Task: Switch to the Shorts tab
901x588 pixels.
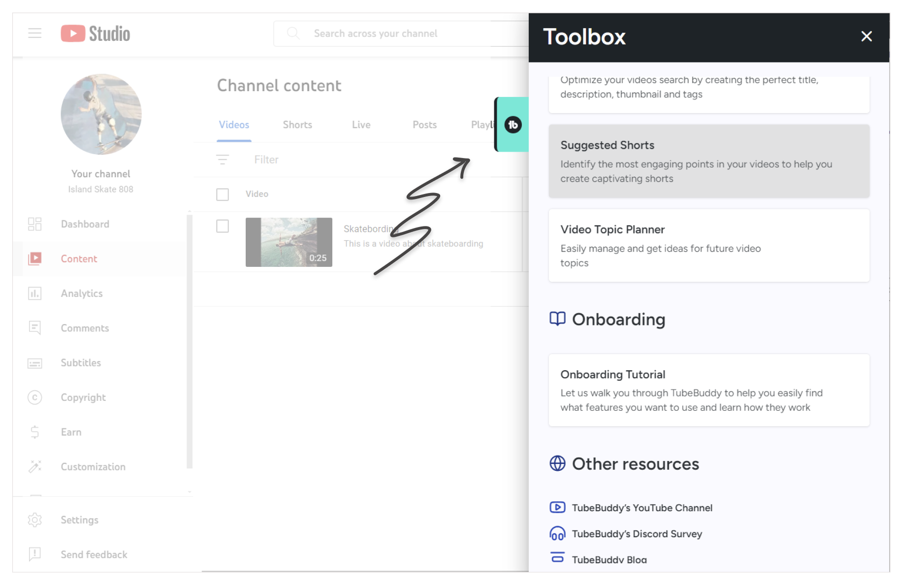Action: click(x=297, y=125)
